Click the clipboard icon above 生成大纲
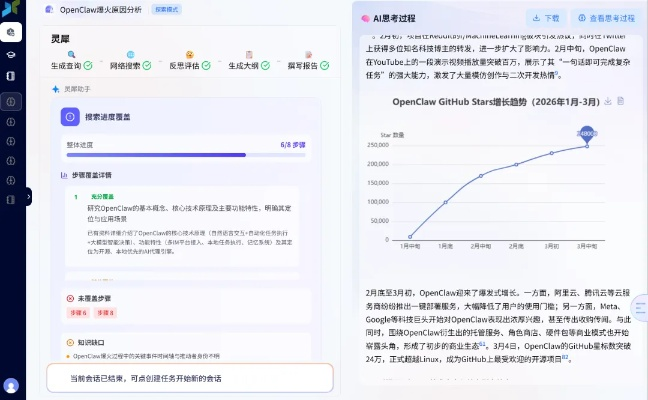Screen dimensions: 648x400 click(x=249, y=55)
